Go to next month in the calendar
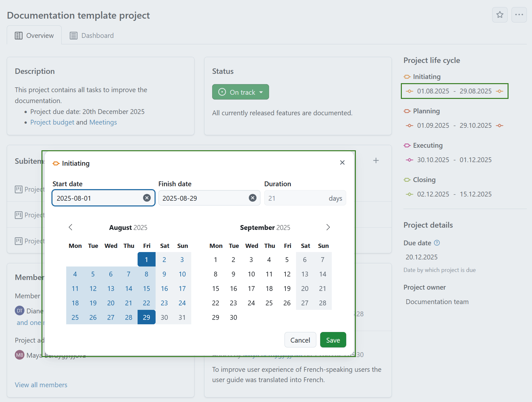The height and width of the screenshot is (402, 532). [328, 227]
